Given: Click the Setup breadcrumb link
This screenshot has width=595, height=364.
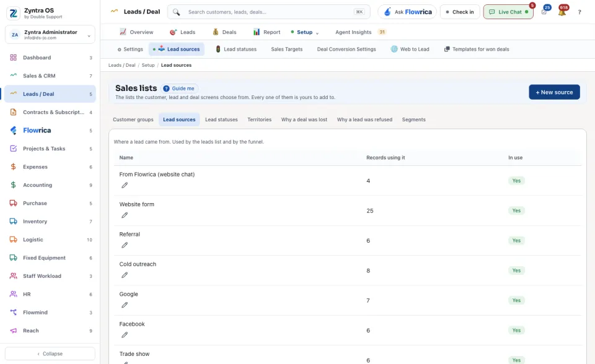Looking at the screenshot, I should [x=148, y=65].
